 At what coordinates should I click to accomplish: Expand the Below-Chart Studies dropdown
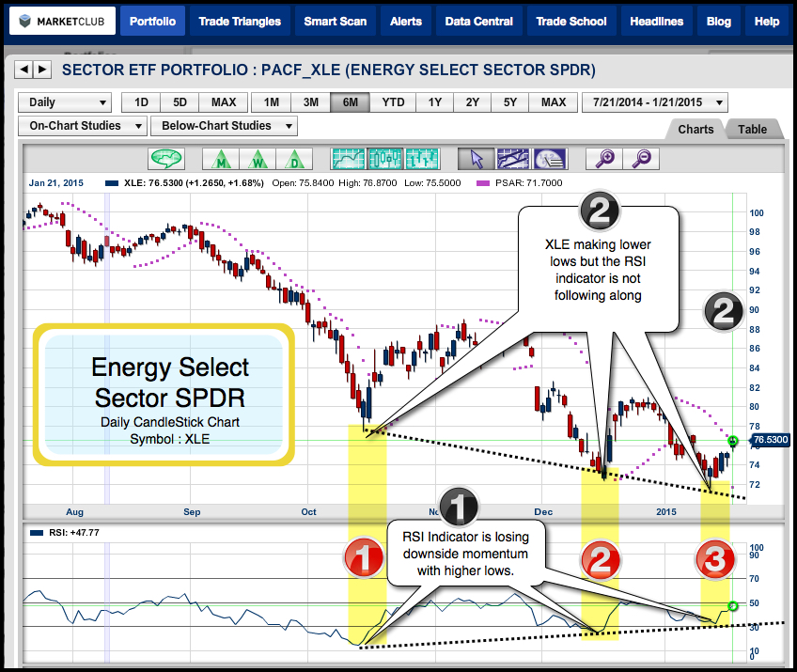226,126
